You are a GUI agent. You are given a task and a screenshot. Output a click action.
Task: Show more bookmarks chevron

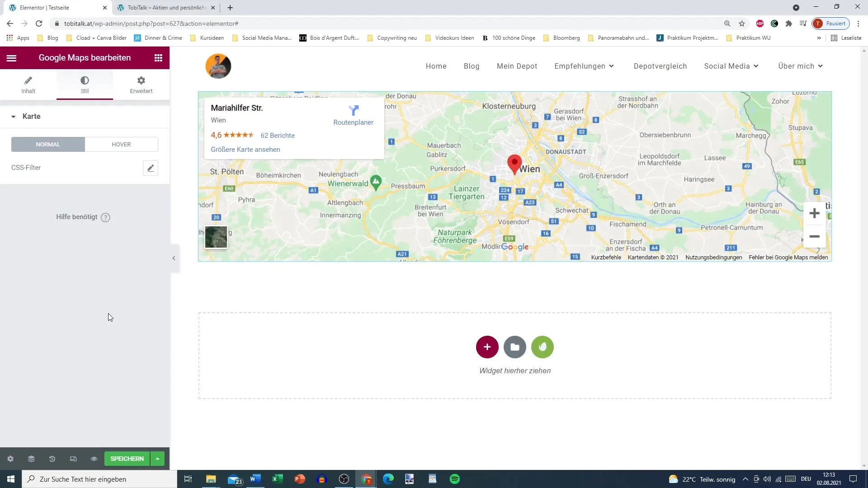tap(819, 38)
